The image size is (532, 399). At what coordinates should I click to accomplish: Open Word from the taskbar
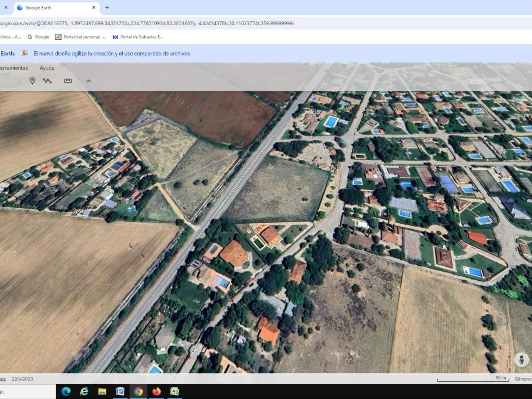120,392
